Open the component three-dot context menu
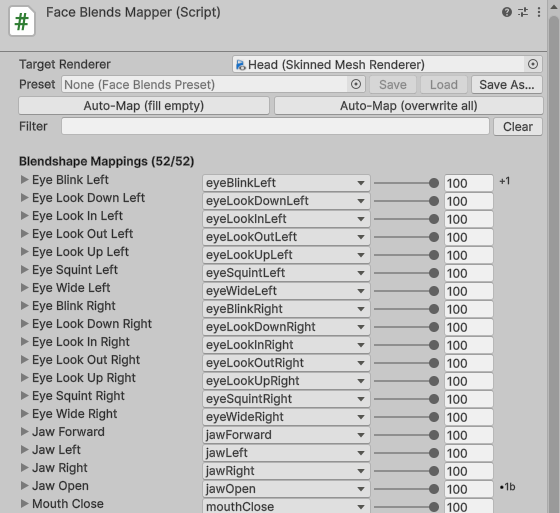 pos(539,13)
